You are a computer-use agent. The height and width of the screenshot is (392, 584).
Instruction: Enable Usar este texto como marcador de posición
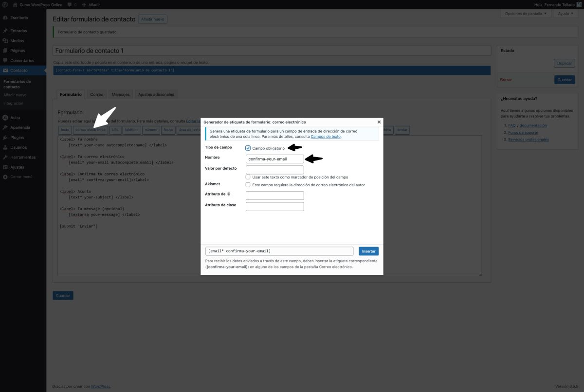coord(248,177)
